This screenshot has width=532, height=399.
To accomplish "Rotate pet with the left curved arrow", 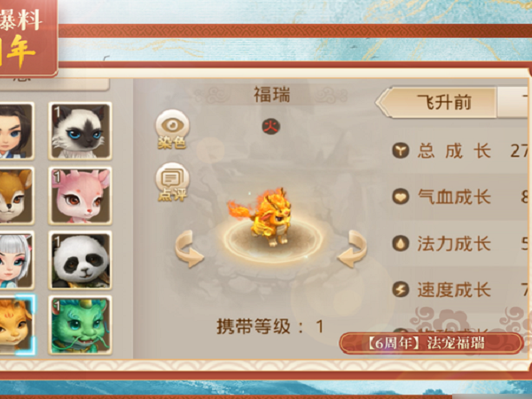I will click(x=189, y=248).
